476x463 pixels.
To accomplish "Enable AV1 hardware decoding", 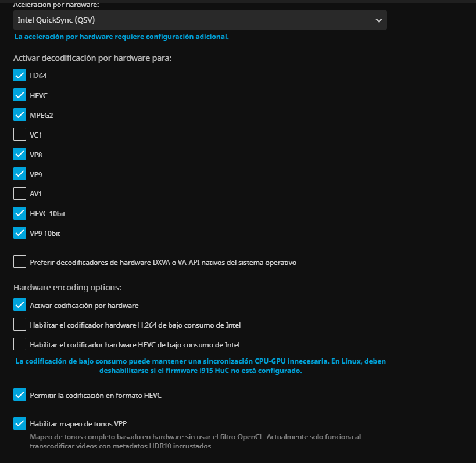I will tap(20, 194).
